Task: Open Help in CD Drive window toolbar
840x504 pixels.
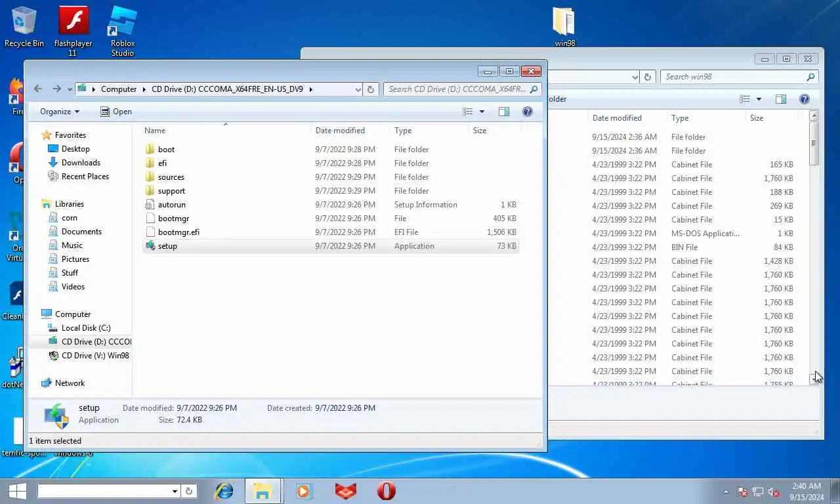Action: tap(528, 112)
